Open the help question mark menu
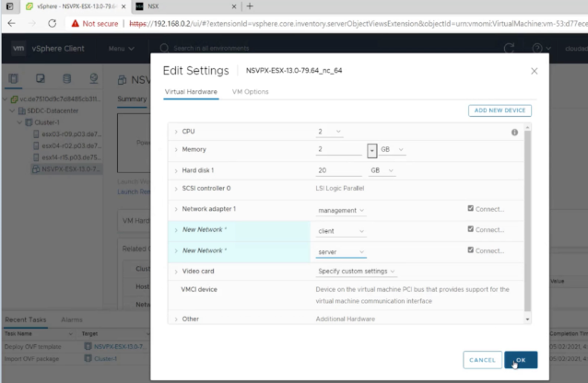 click(x=541, y=49)
